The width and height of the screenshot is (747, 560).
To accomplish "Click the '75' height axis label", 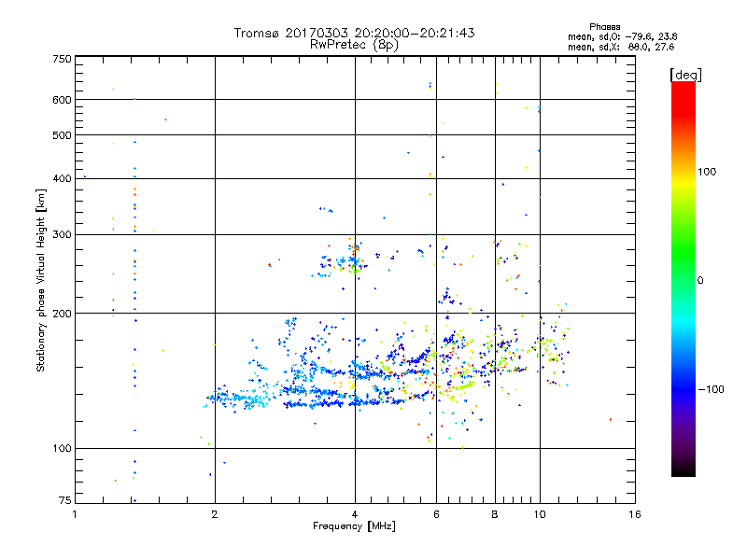I will 65,500.
